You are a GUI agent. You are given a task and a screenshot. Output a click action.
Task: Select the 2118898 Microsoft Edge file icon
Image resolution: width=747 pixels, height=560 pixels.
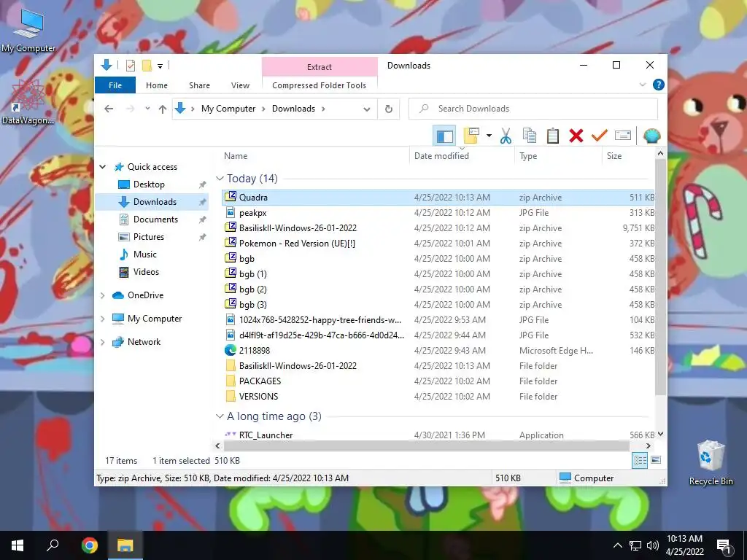tap(231, 351)
